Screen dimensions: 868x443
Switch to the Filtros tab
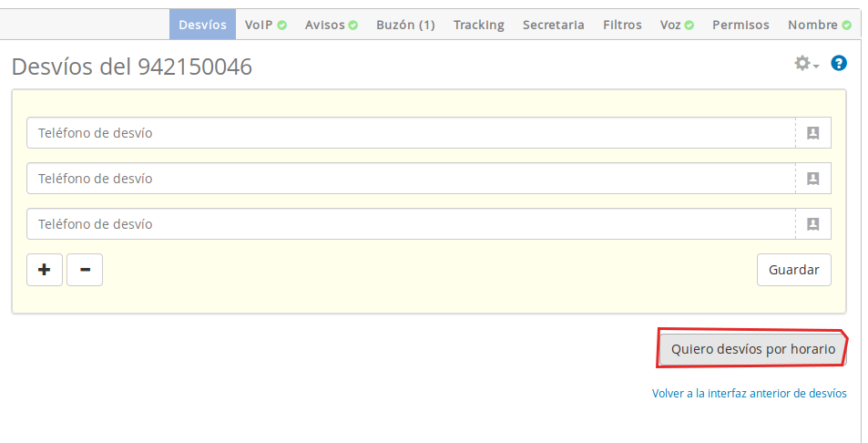pos(622,25)
